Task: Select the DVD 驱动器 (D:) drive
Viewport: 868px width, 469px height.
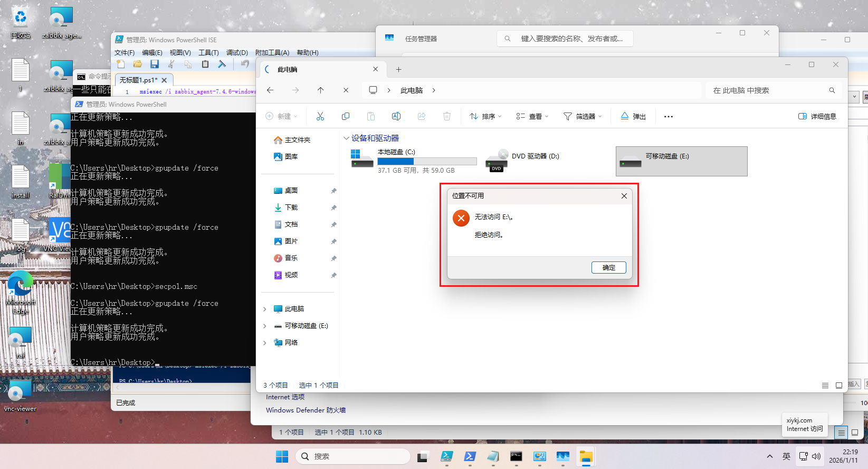Action: point(548,161)
